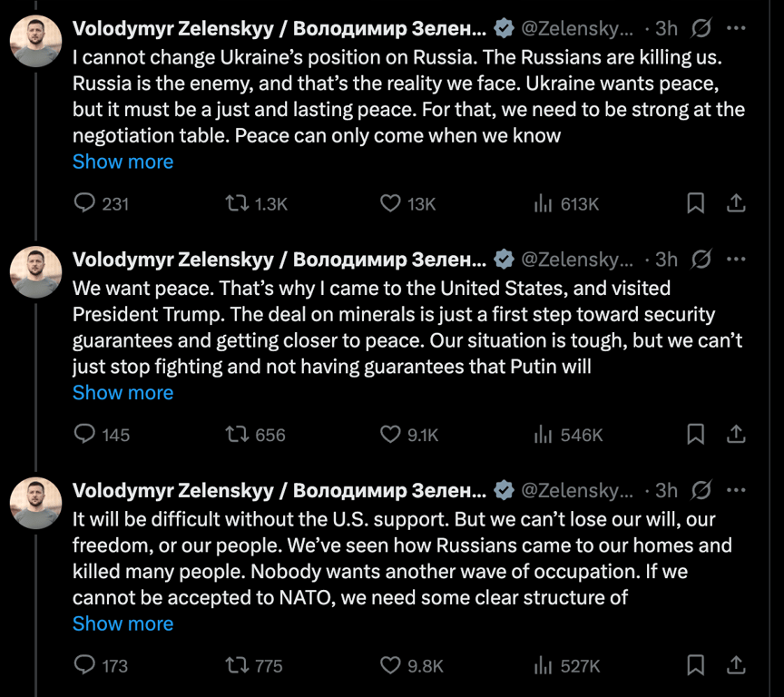
Task: Like the tweet with 9.1K likes
Action: click(x=390, y=435)
